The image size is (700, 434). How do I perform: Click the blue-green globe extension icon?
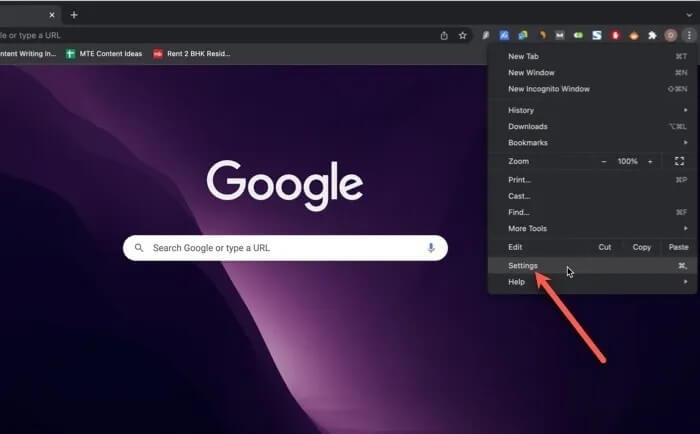523,35
